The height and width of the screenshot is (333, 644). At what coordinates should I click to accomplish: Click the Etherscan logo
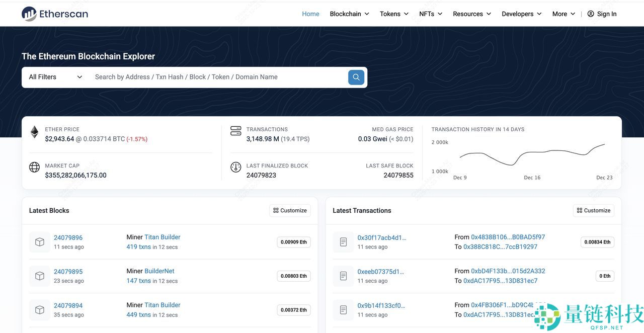(55, 14)
